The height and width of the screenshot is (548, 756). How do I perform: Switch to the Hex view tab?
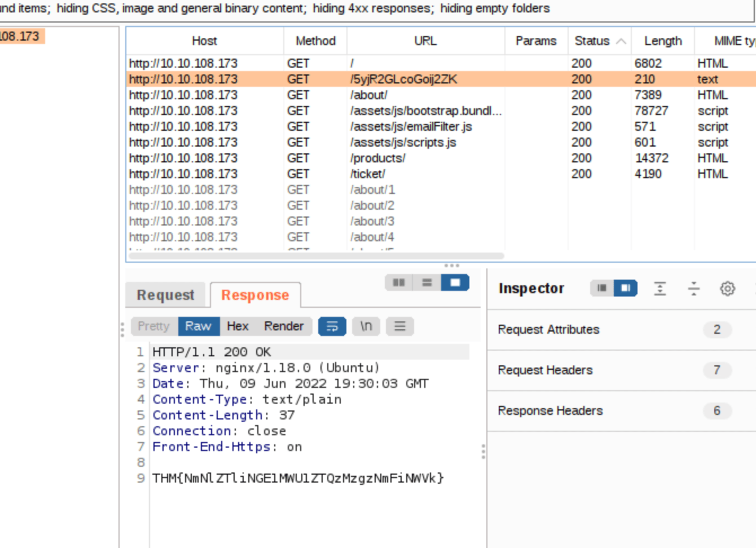(237, 326)
